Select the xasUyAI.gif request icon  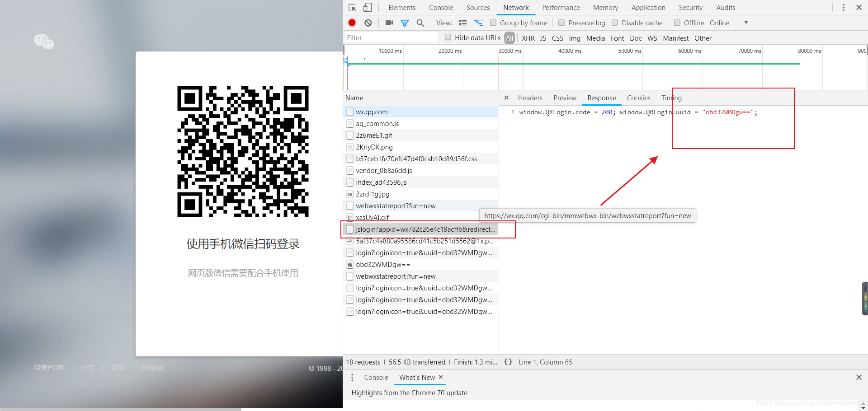[350, 218]
